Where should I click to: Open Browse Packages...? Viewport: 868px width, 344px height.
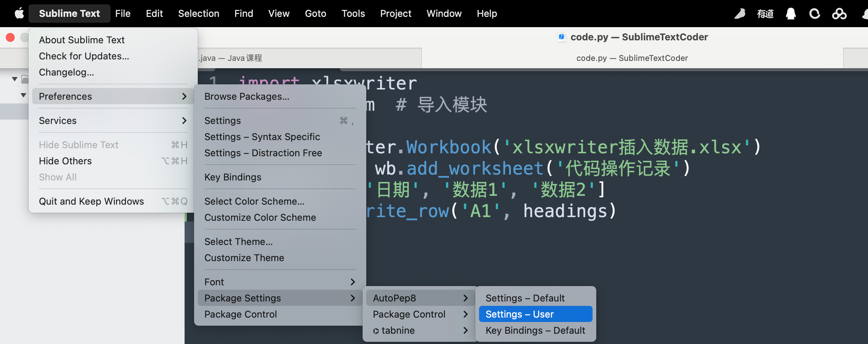280,96
